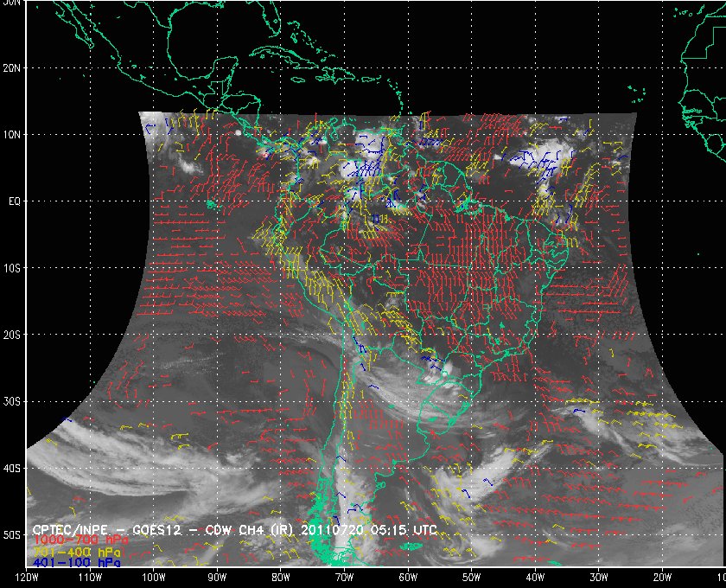Select the 90W longitude label
Screen dimensions: 726x588
(x=217, y=578)
